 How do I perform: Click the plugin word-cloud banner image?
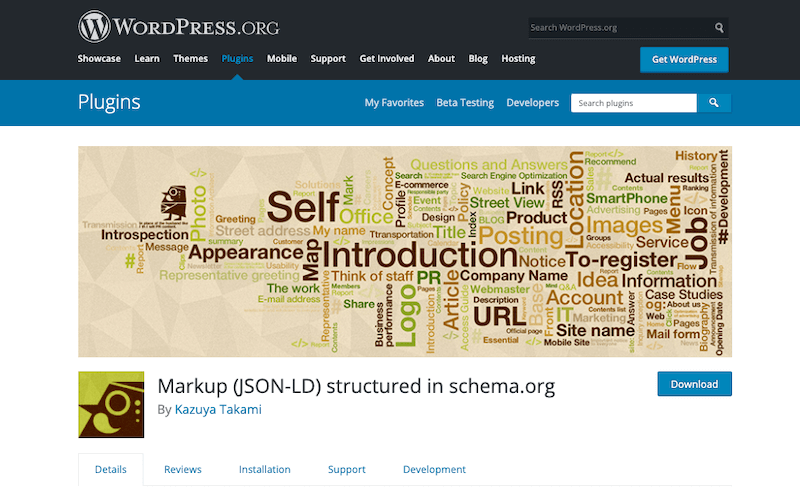pos(404,251)
